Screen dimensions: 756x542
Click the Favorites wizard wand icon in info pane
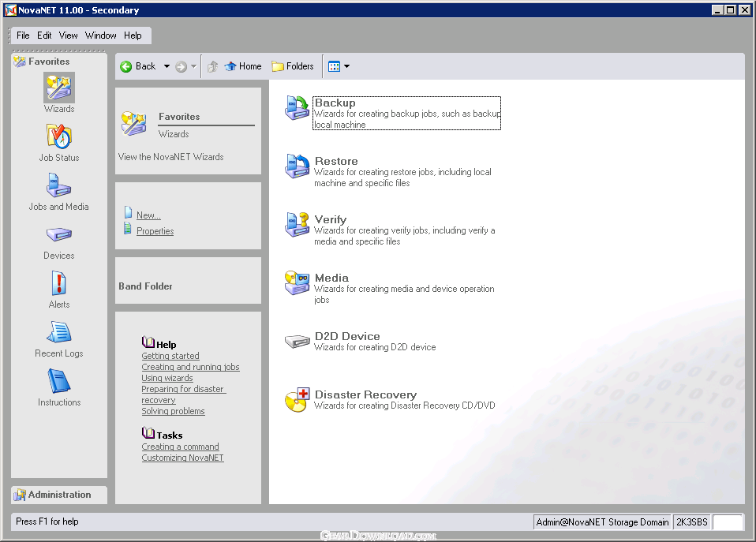133,123
